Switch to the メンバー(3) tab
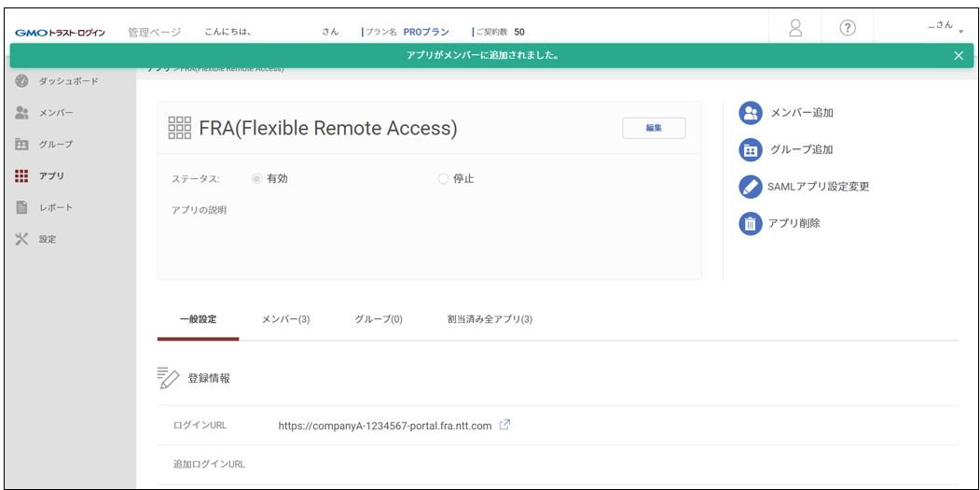This screenshot has width=980, height=490. 285,319
